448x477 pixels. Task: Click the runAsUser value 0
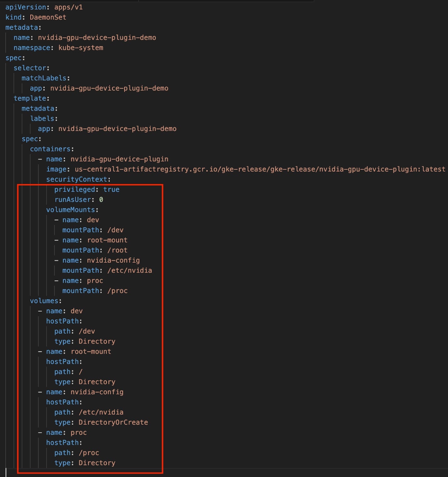[x=101, y=200]
